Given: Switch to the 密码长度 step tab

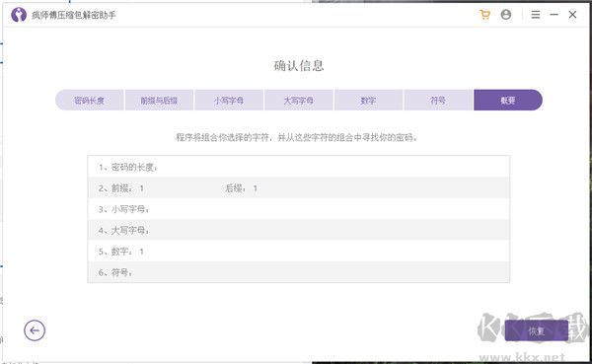Looking at the screenshot, I should [90, 100].
